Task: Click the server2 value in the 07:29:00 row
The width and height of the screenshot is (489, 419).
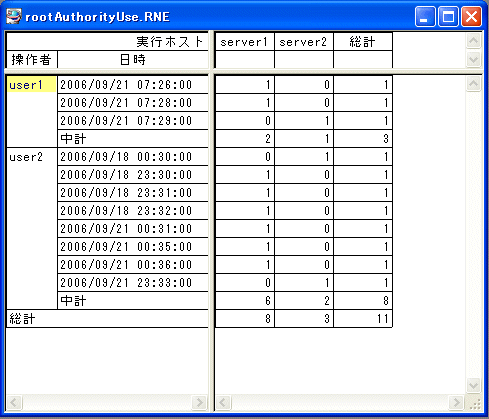Action: point(304,121)
